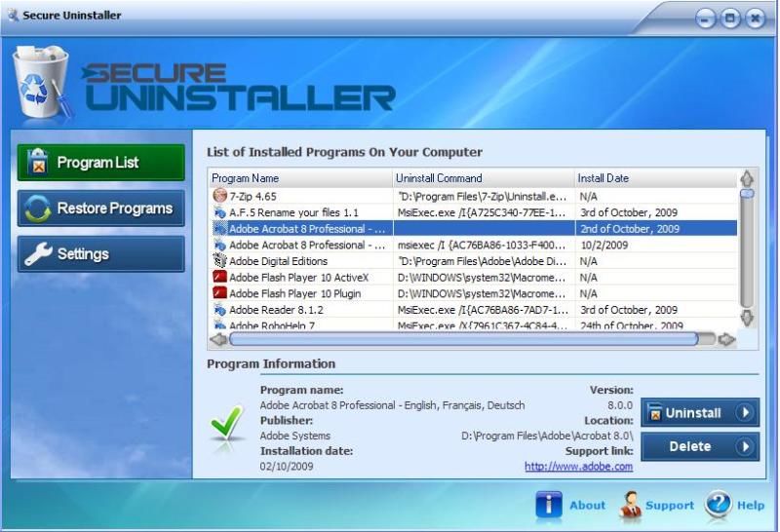Image resolution: width=780 pixels, height=532 pixels.
Task: Click the Adobe Reader 8.1.2 installer icon
Action: tap(219, 310)
